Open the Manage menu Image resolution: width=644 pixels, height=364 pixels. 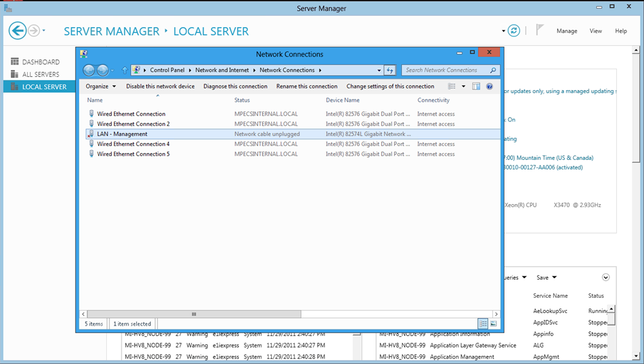(567, 31)
